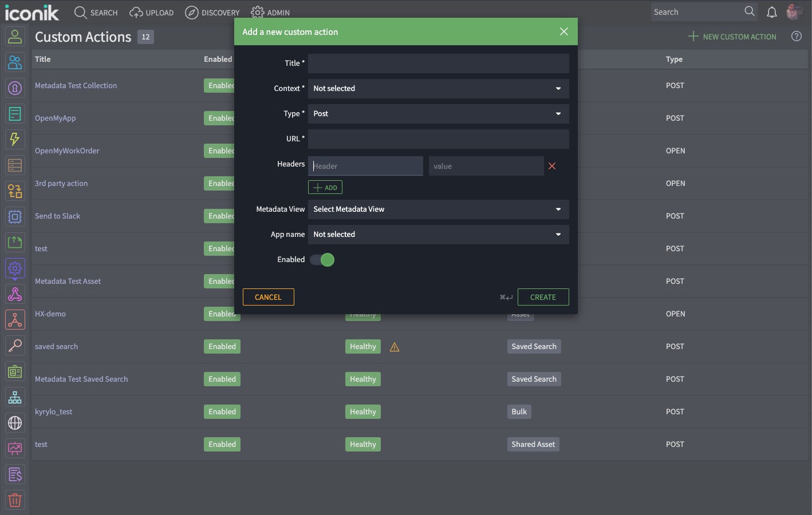Click the CANCEL button in the dialog
812x515 pixels.
[x=268, y=297]
